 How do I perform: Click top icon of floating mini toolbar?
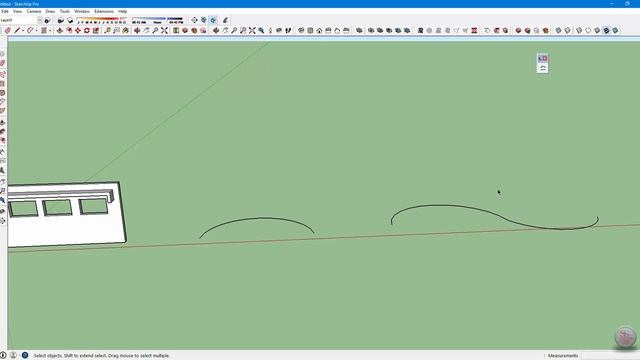(x=542, y=59)
